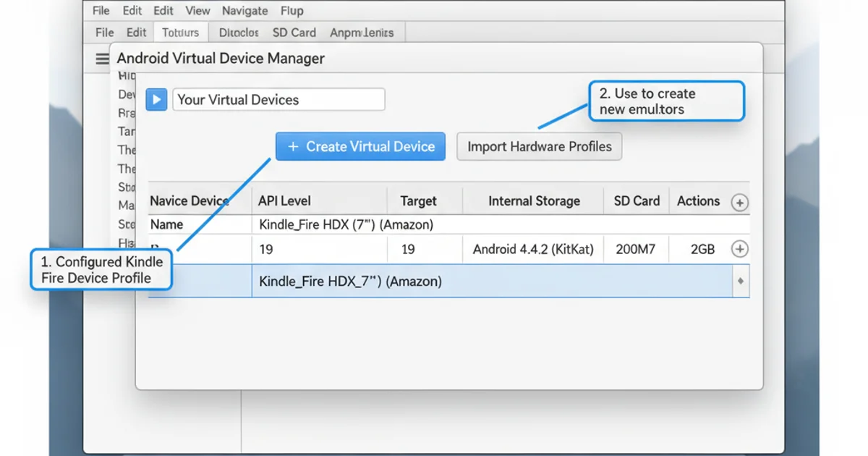Screen dimensions: 868x456
Task: Click the plus icon inside Create Virtual Device
Action: click(292, 146)
